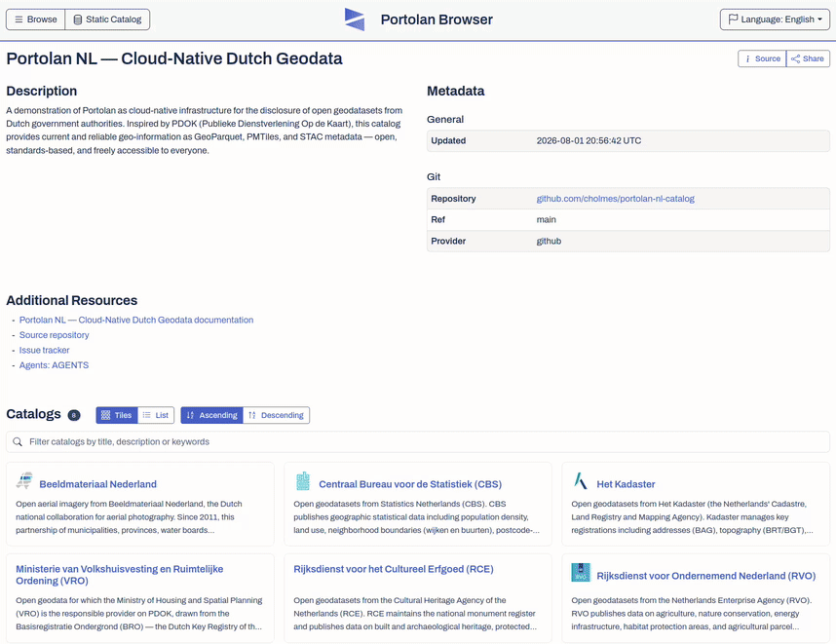Open the Het Kadaster catalog

click(626, 484)
